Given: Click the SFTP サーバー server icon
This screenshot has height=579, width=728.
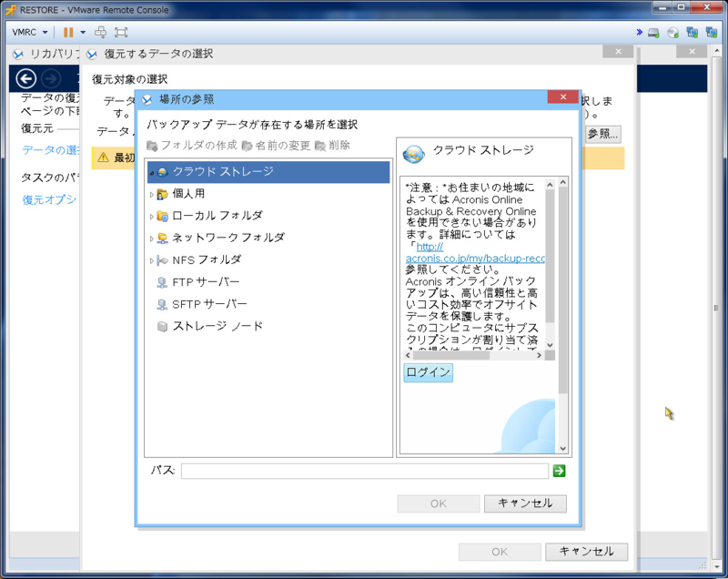Looking at the screenshot, I should click(162, 304).
